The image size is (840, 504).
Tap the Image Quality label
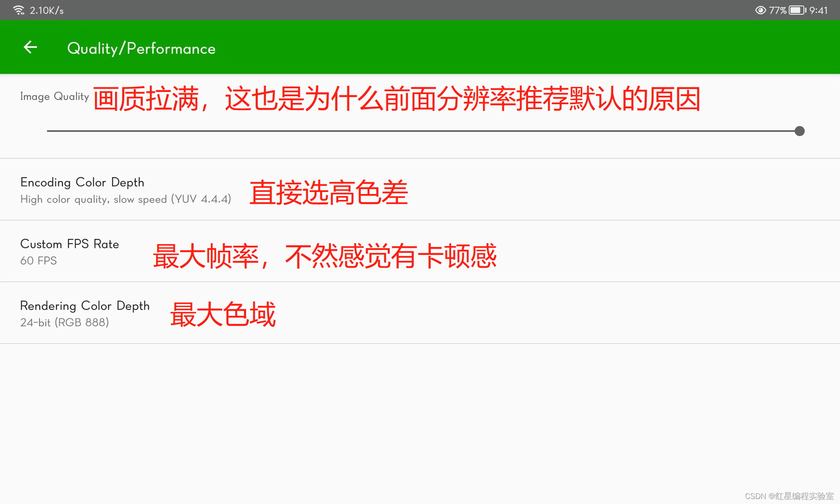(55, 97)
